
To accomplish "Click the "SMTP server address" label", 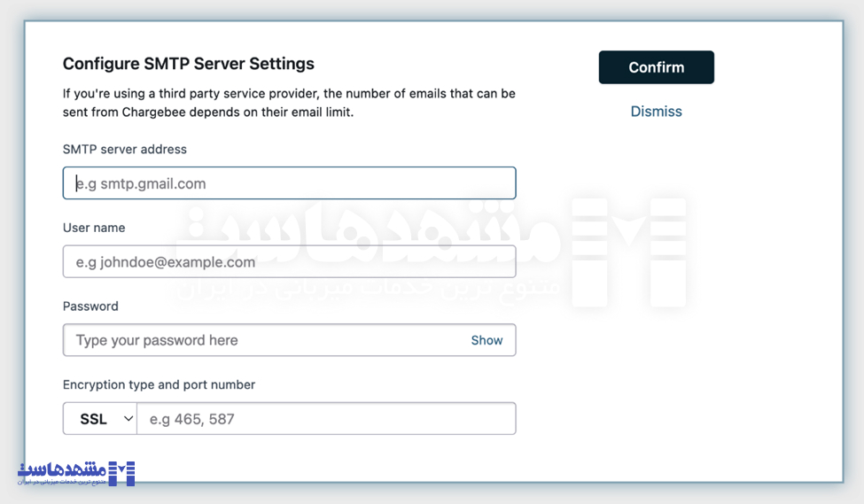I will [x=124, y=150].
